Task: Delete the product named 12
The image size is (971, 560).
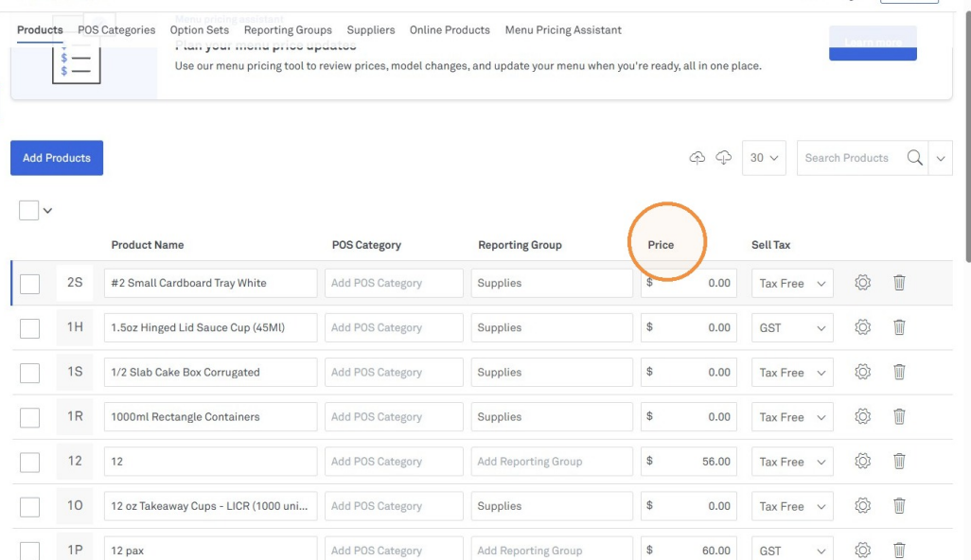Action: [899, 461]
